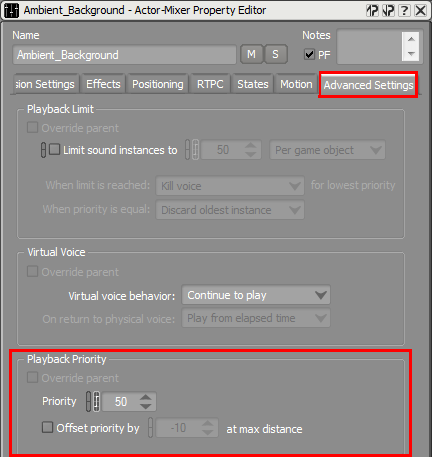
Task: Open the Per game object dropdown
Action: (327, 150)
